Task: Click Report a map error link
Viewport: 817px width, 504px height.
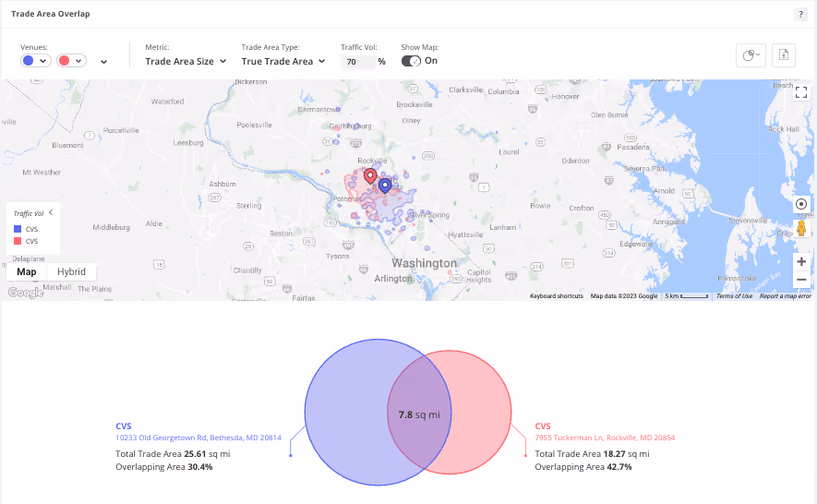Action: pos(786,296)
